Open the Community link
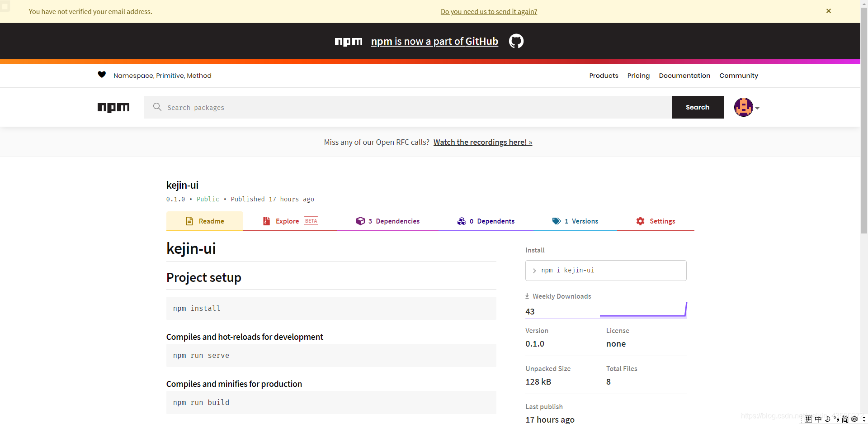This screenshot has width=868, height=424. pyautogui.click(x=739, y=76)
